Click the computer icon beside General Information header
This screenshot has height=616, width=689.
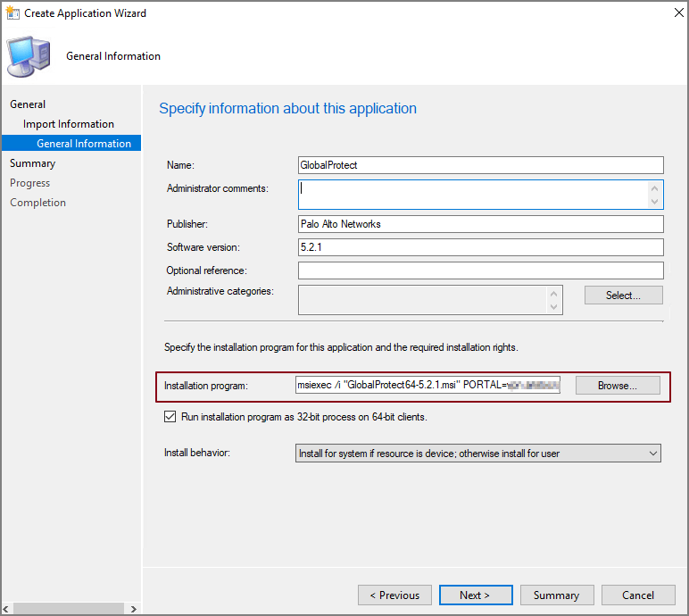(x=29, y=57)
